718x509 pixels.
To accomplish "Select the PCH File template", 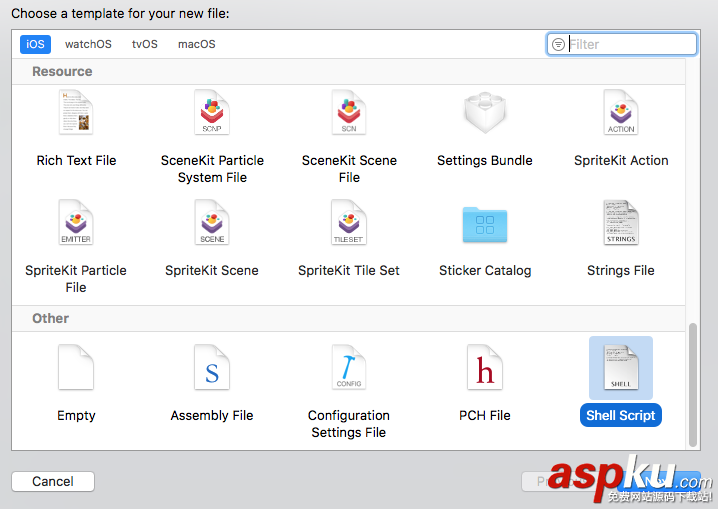I will pos(485,368).
